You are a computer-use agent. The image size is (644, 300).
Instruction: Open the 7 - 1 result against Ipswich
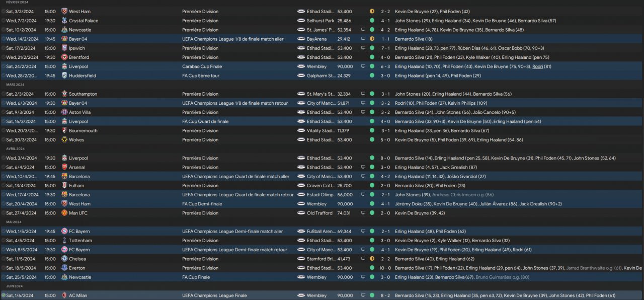point(386,48)
